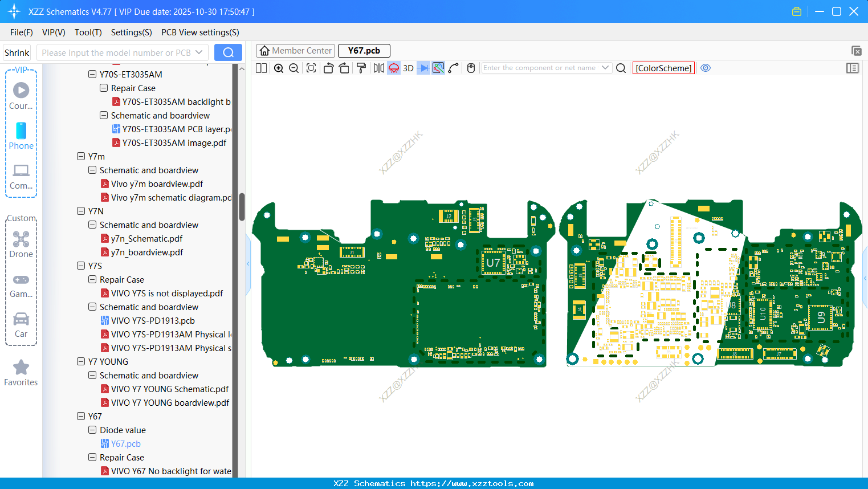Collapse the Y7 YOUNG tree node

(x=81, y=361)
